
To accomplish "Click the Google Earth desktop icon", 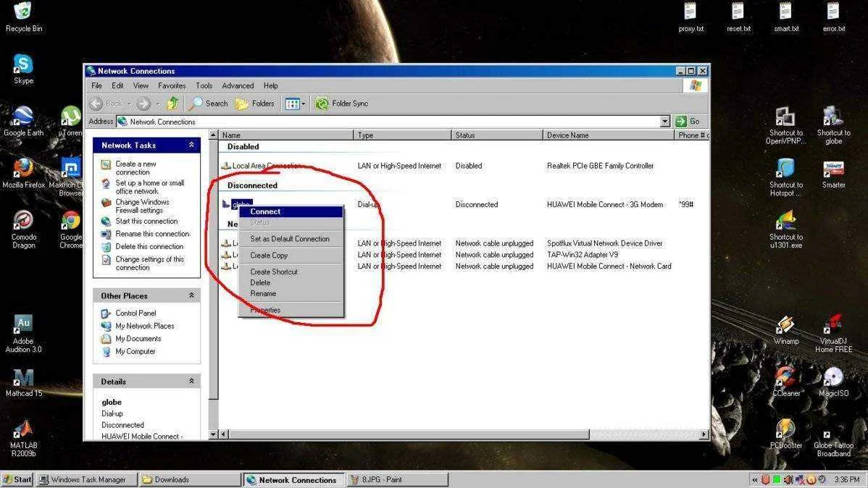I will (23, 121).
